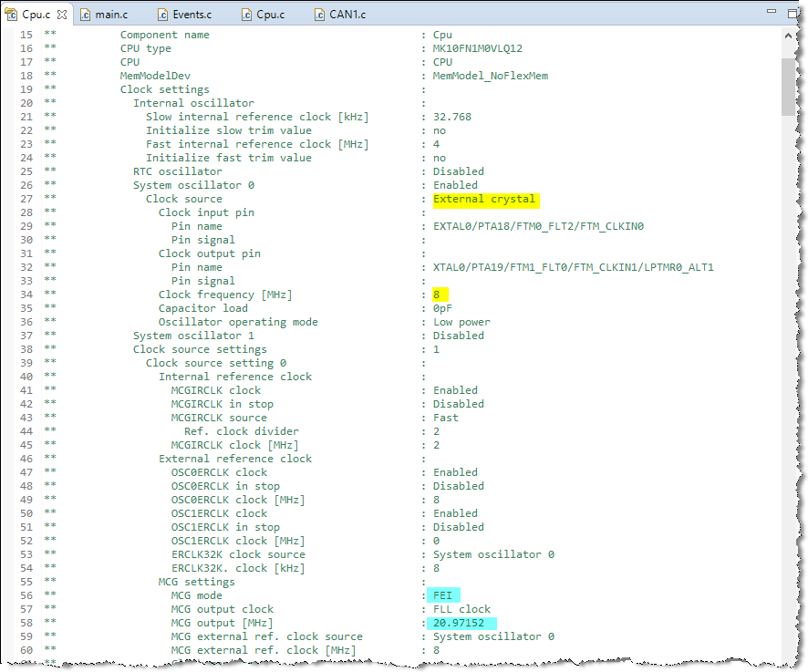Click the 'MemModel_NoFlexMem' value
Image resolution: width=808 pixels, height=672 pixels.
[491, 76]
